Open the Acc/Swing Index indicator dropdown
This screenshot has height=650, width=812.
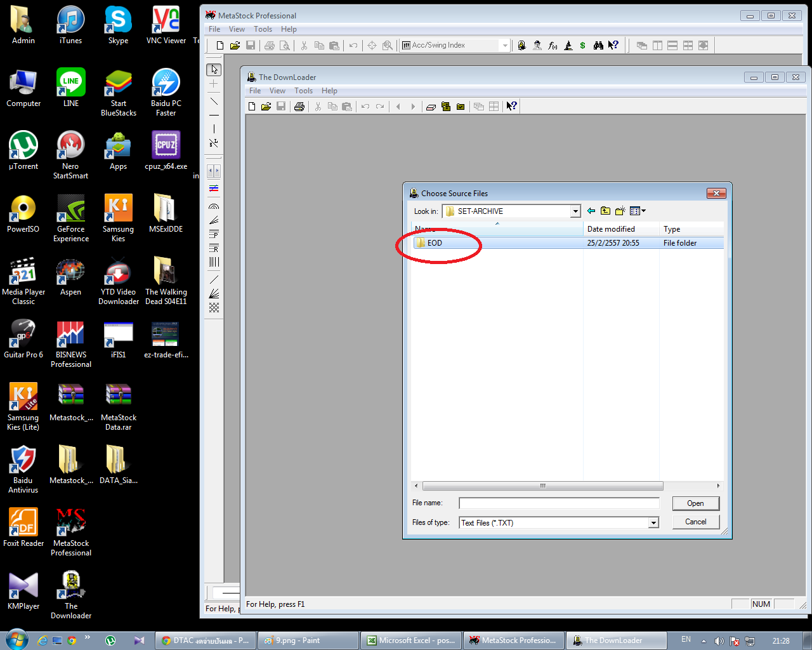tap(505, 45)
